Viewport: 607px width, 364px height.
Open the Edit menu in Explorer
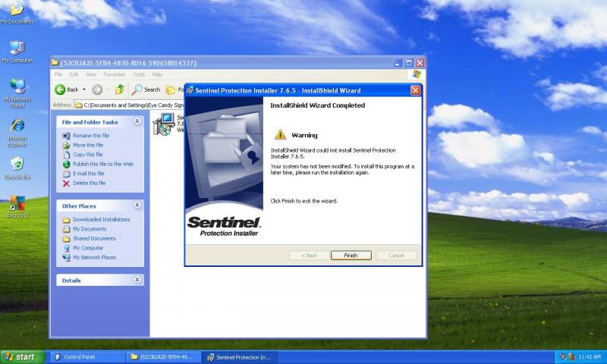[74, 74]
